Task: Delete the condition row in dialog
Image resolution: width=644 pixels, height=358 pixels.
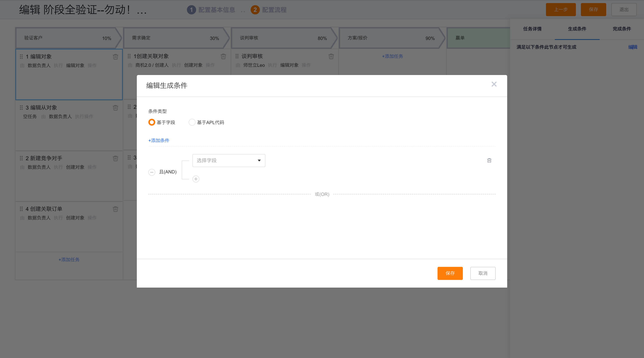Action: 489,160
